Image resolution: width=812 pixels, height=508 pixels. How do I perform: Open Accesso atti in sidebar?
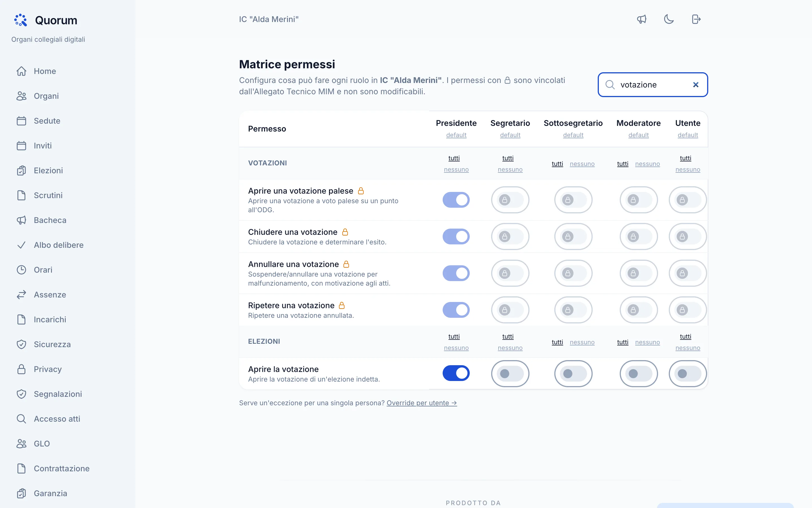(x=68, y=419)
